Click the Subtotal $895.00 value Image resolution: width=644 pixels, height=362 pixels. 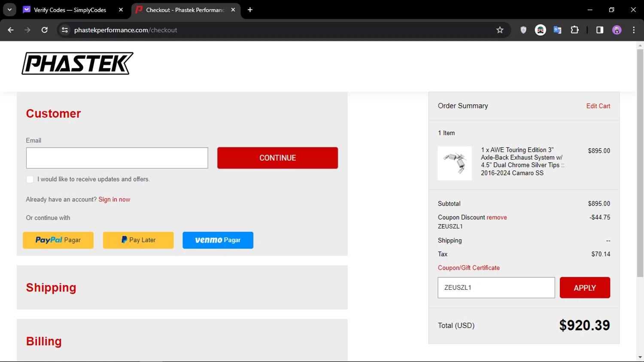click(x=599, y=204)
